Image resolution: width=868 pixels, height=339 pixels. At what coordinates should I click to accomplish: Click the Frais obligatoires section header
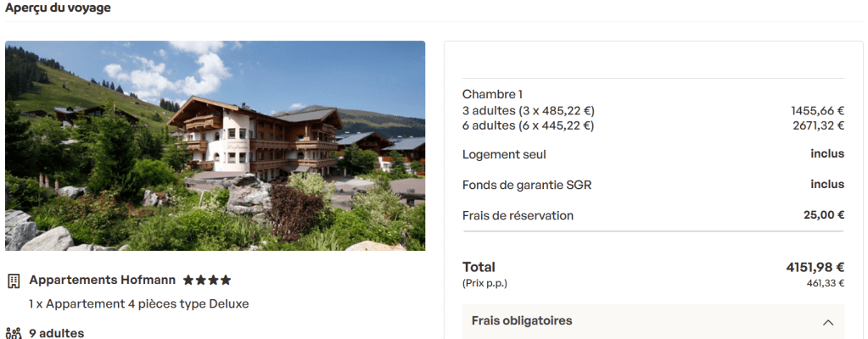coord(653,321)
